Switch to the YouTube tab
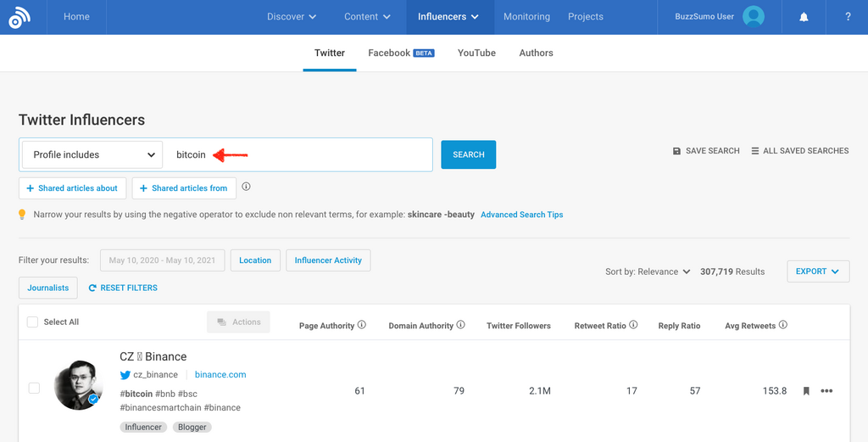Viewport: 868px width, 442px height. 476,53
